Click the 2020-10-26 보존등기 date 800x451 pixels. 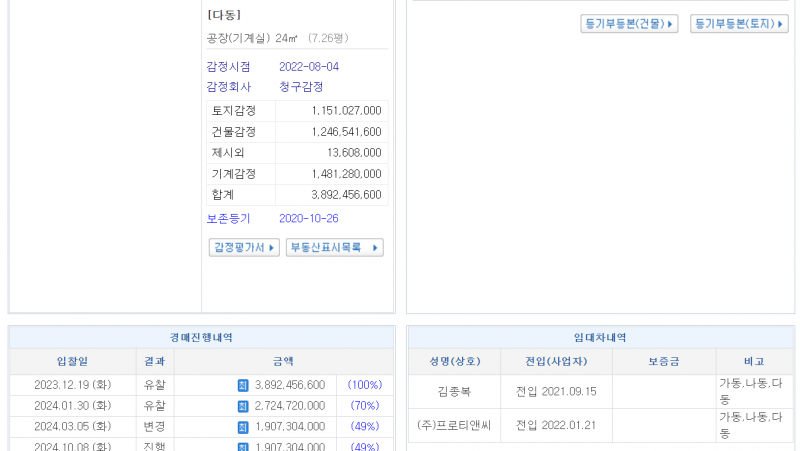click(309, 218)
